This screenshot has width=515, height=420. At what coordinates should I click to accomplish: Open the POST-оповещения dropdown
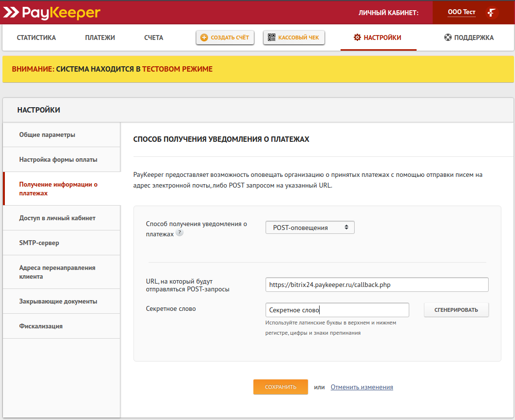pos(310,228)
